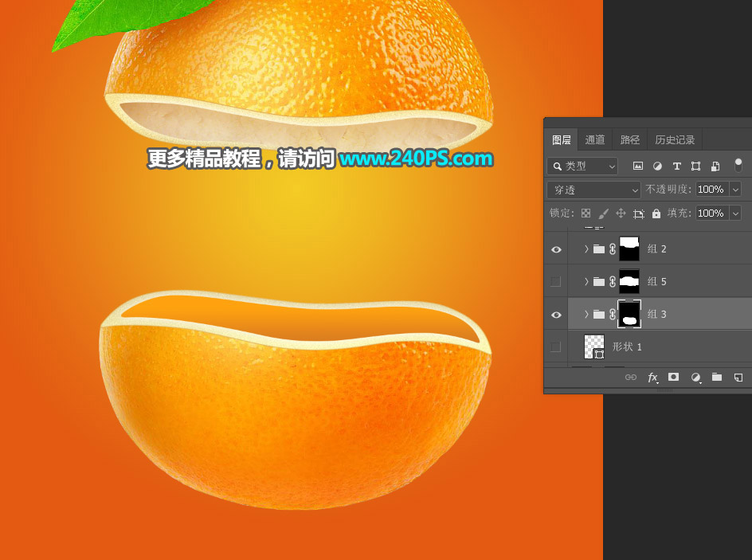Toggle the mask link on 组 5
This screenshot has width=752, height=560.
[x=613, y=281]
